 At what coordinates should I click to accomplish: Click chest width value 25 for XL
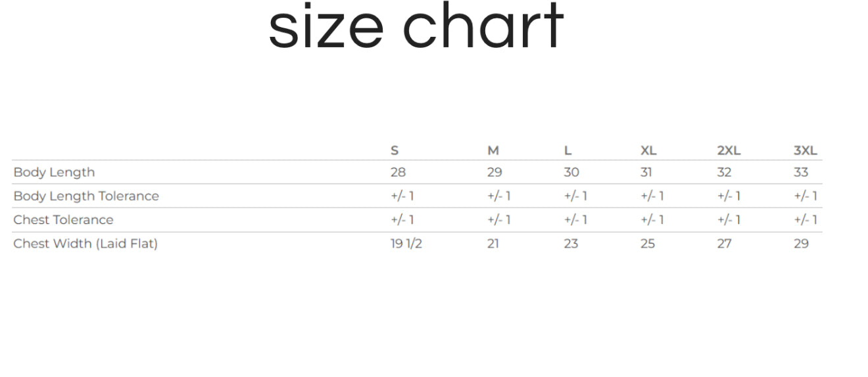click(x=648, y=244)
